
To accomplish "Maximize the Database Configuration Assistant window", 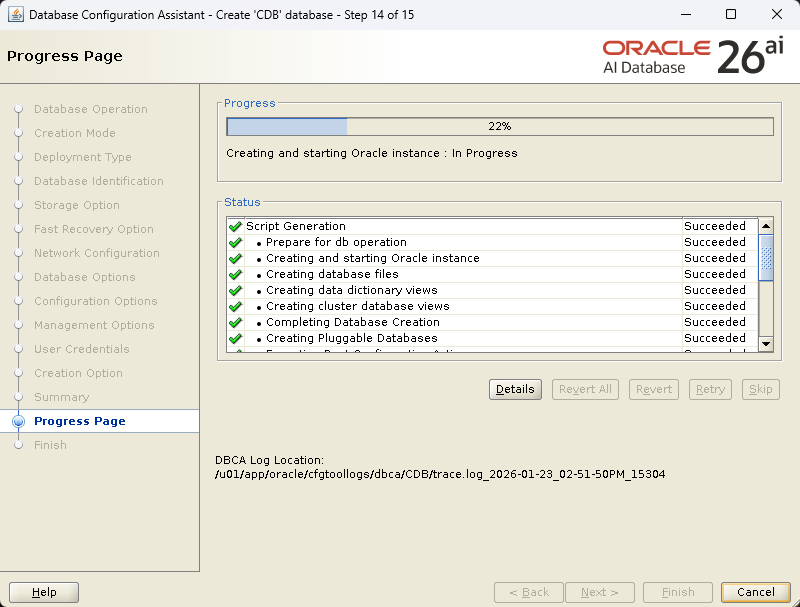I will coord(731,14).
